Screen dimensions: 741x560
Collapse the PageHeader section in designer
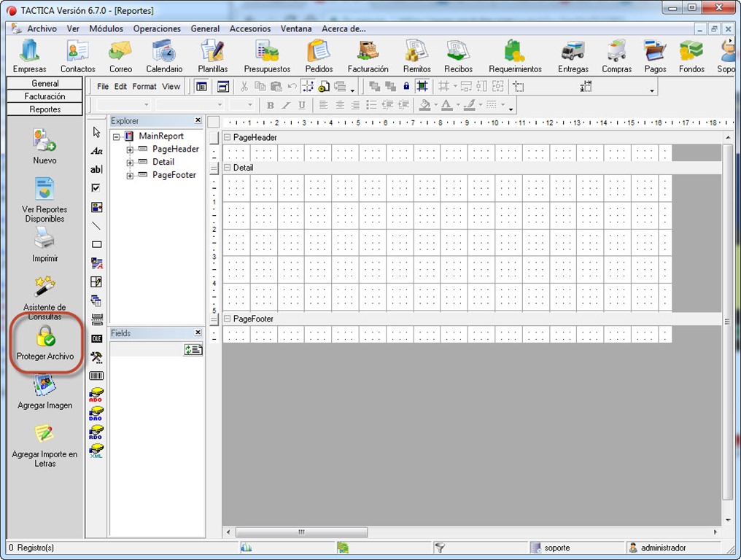pyautogui.click(x=228, y=138)
